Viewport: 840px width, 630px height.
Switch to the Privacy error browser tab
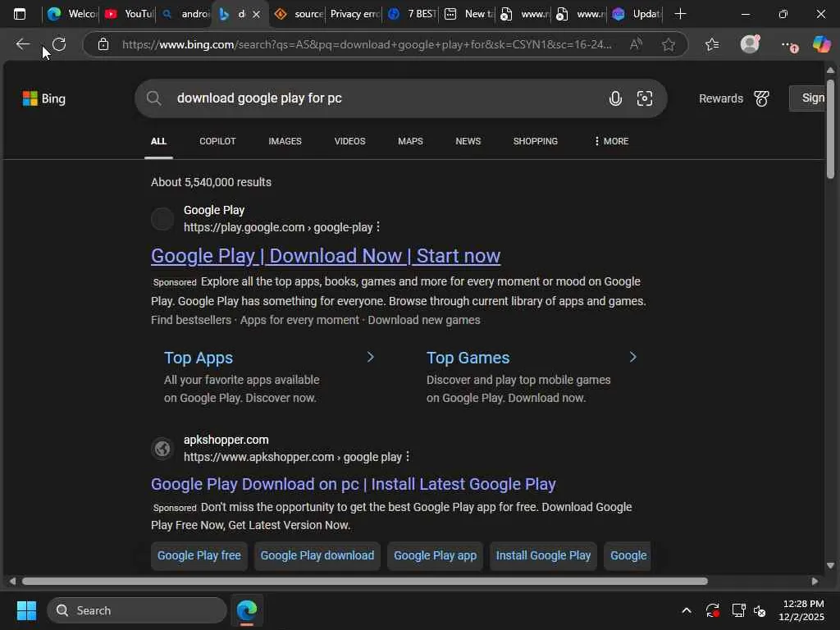coord(354,14)
